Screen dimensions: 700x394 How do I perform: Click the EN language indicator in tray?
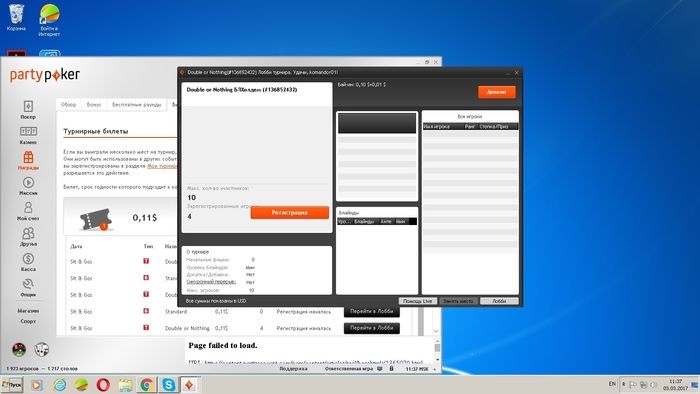(612, 384)
